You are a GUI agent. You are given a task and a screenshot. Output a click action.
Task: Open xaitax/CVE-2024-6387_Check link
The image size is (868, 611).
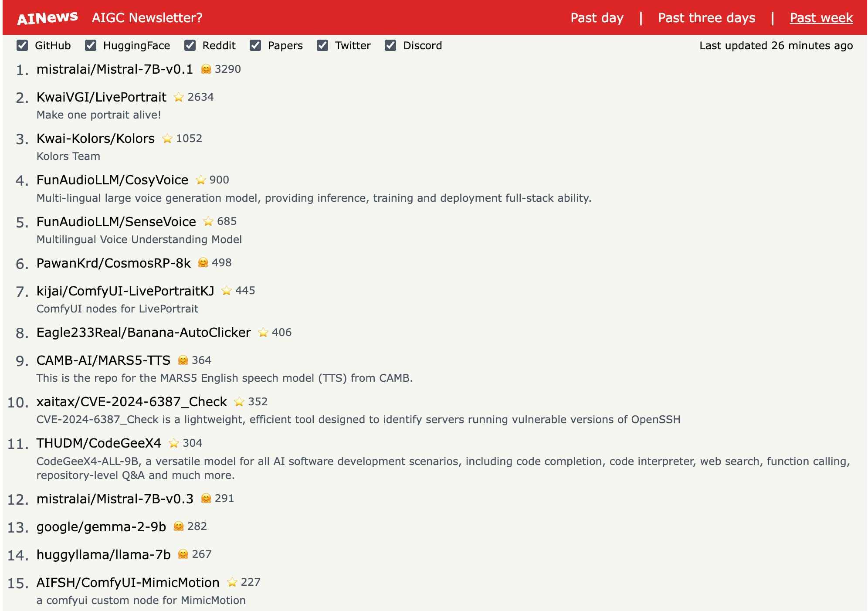pos(132,402)
